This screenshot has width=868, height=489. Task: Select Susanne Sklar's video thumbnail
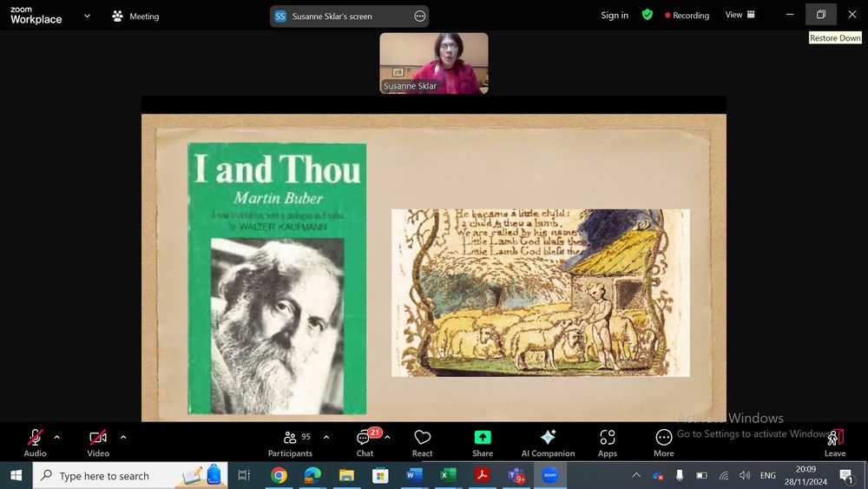coord(434,63)
